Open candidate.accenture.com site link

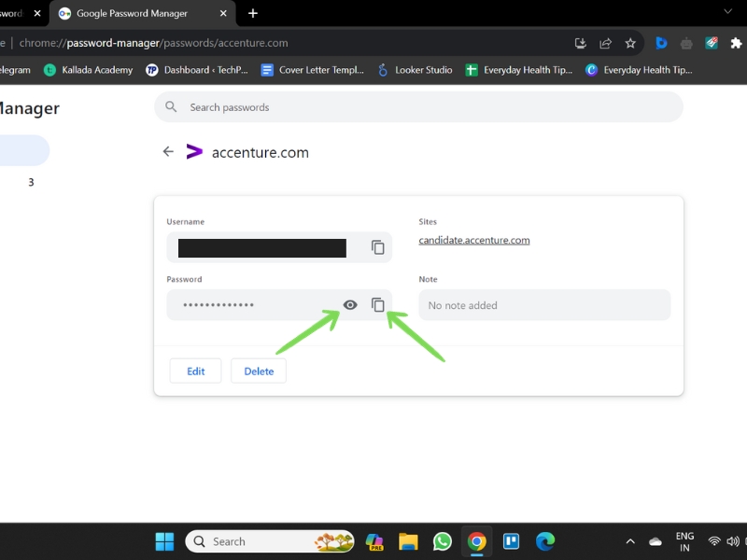474,240
